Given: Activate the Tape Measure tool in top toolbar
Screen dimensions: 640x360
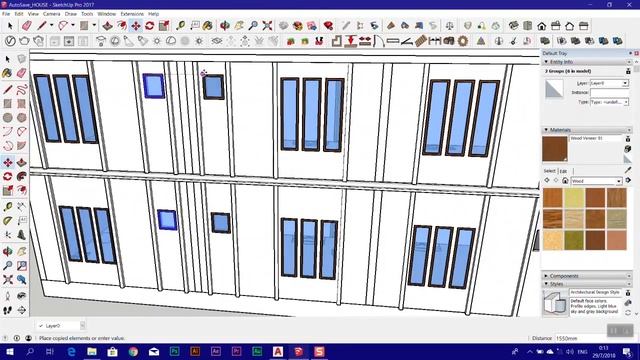Looking at the screenshot, I should pos(180,26).
